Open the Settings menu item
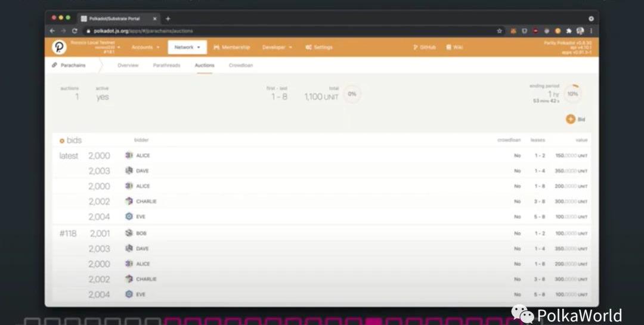Screen dimensions: 644x325 (319, 47)
